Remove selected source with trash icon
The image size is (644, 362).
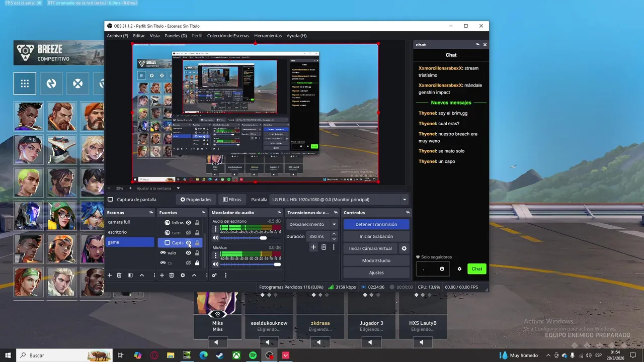pyautogui.click(x=172, y=275)
